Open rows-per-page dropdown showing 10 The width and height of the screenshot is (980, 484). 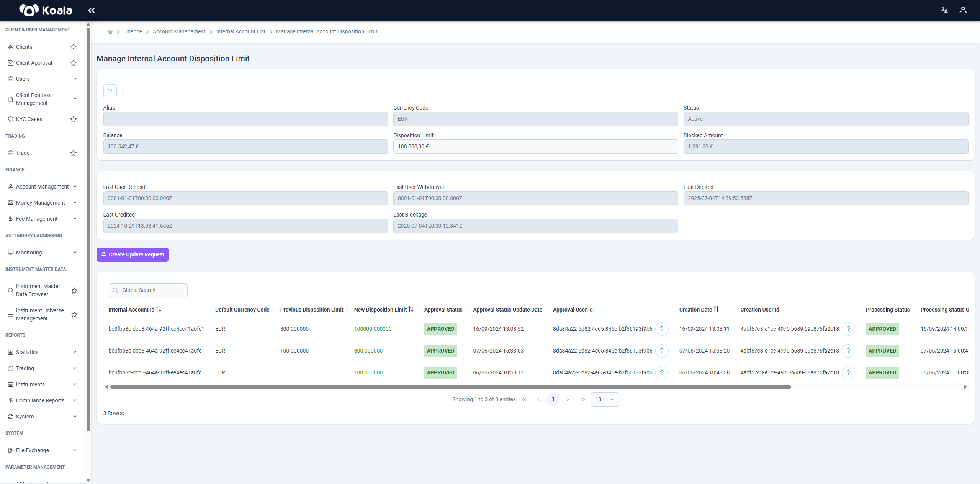click(605, 399)
